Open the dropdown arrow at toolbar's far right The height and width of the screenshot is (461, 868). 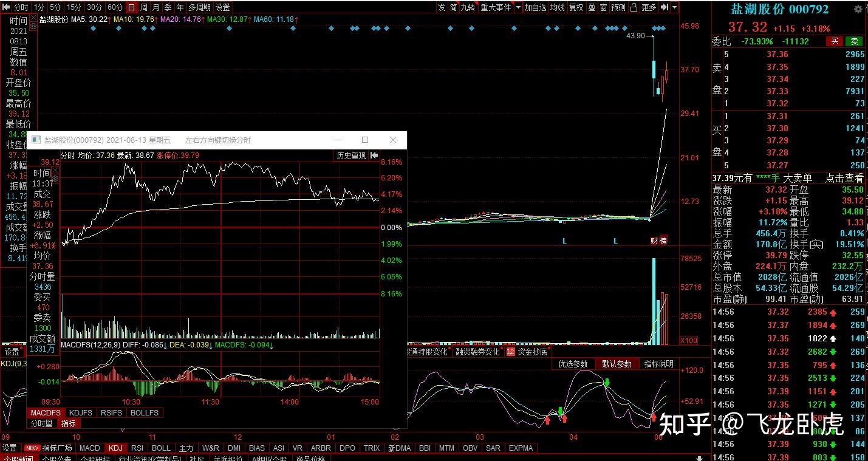pyautogui.click(x=674, y=7)
